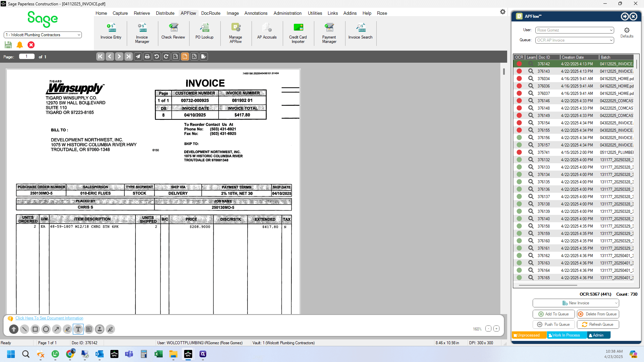Go to next page
Image resolution: width=644 pixels, height=362 pixels.
pyautogui.click(x=119, y=56)
